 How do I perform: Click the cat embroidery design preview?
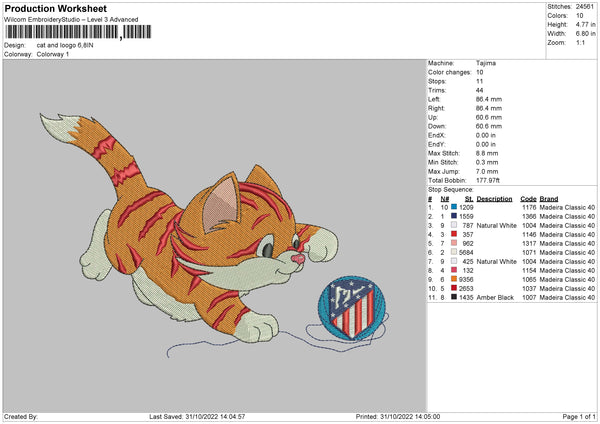[x=214, y=235]
